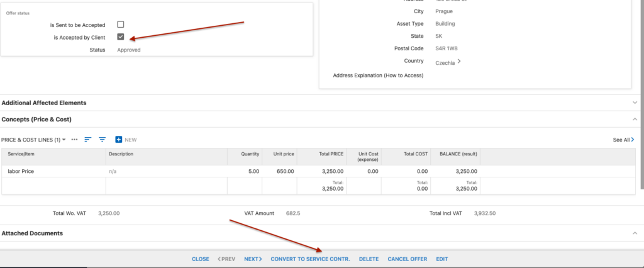
Task: Click the DELETE button
Action: 369,259
